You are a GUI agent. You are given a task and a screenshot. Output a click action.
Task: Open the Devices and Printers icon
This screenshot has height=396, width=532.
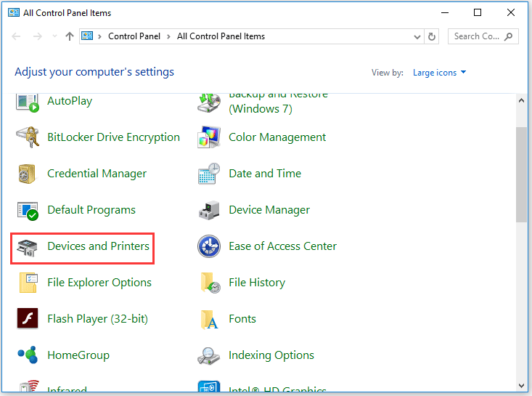tap(27, 248)
